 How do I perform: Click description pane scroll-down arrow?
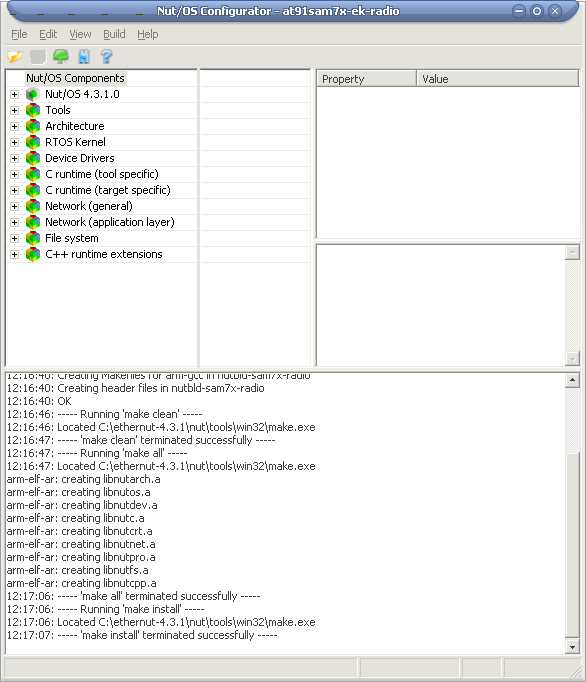tap(572, 359)
